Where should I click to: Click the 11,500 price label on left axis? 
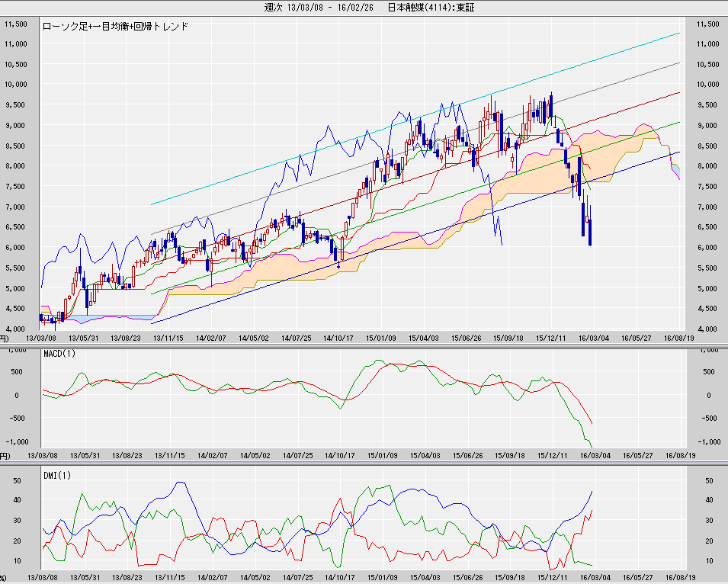pyautogui.click(x=17, y=24)
